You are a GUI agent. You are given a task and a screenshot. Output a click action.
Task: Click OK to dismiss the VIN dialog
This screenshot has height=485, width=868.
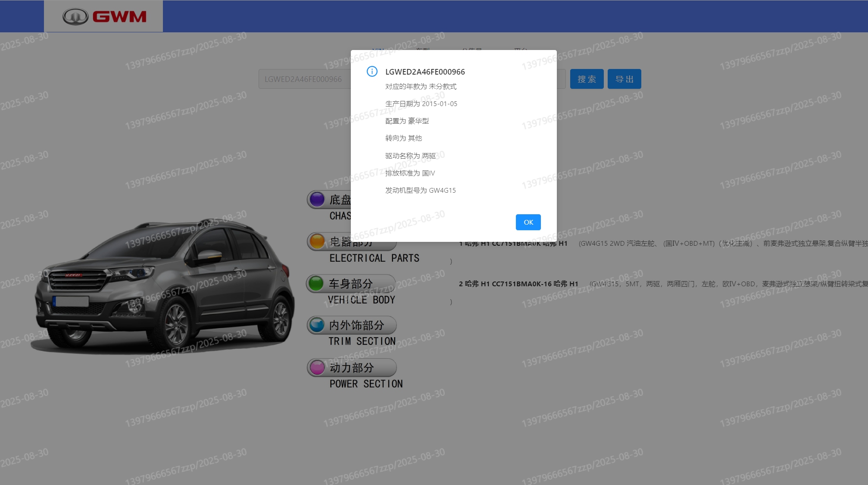click(528, 222)
